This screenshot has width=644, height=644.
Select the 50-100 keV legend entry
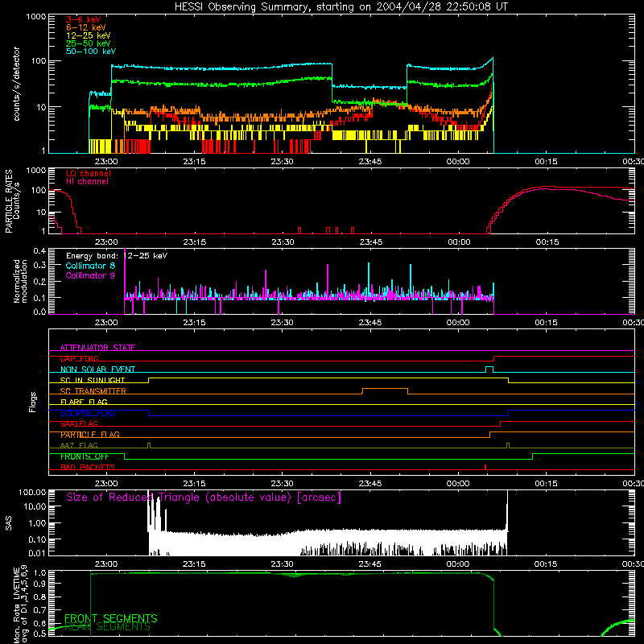coord(91,52)
